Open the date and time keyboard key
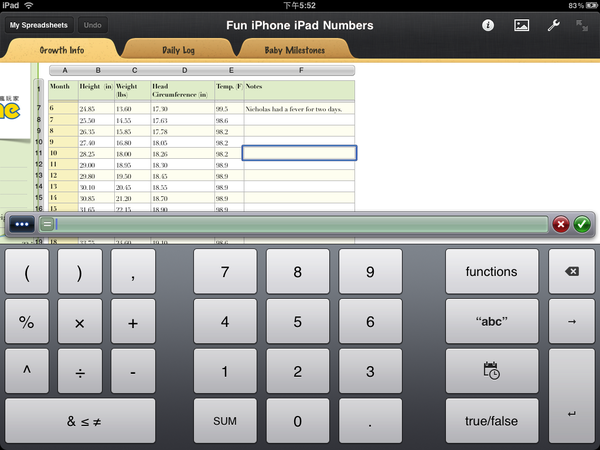 click(x=492, y=371)
